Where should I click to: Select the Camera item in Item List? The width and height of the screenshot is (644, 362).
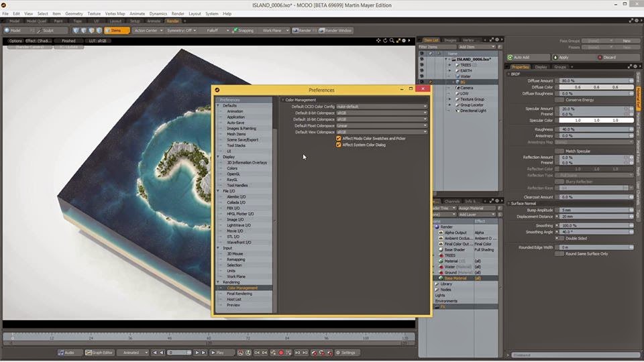[467, 88]
